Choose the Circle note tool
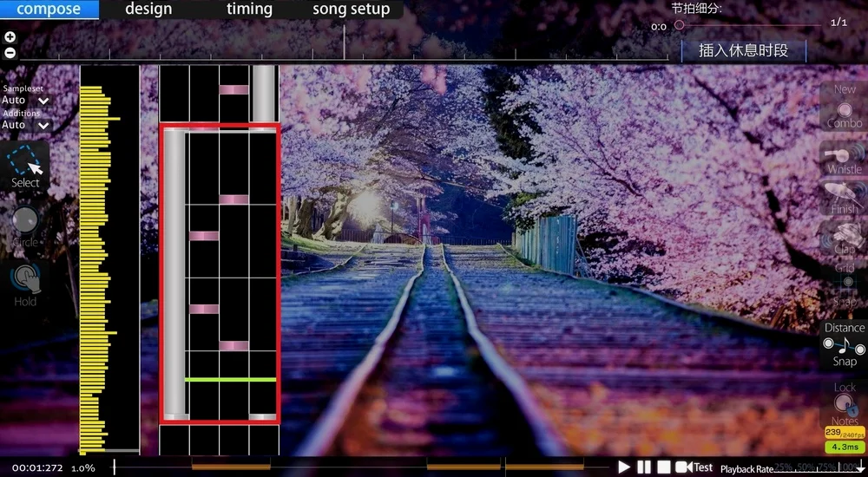Image resolution: width=868 pixels, height=477 pixels. point(25,227)
